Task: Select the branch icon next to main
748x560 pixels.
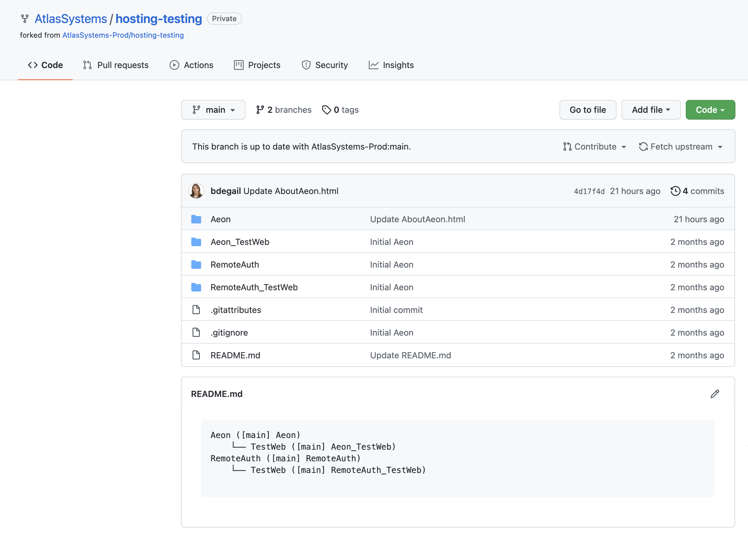Action: coord(197,109)
